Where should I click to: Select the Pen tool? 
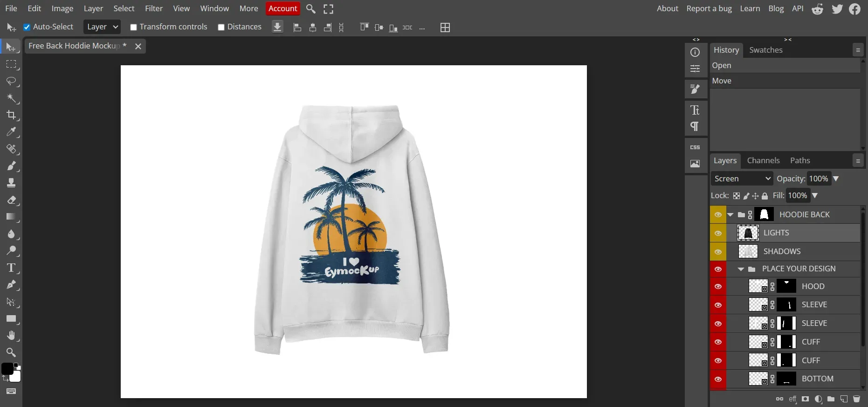(x=11, y=285)
